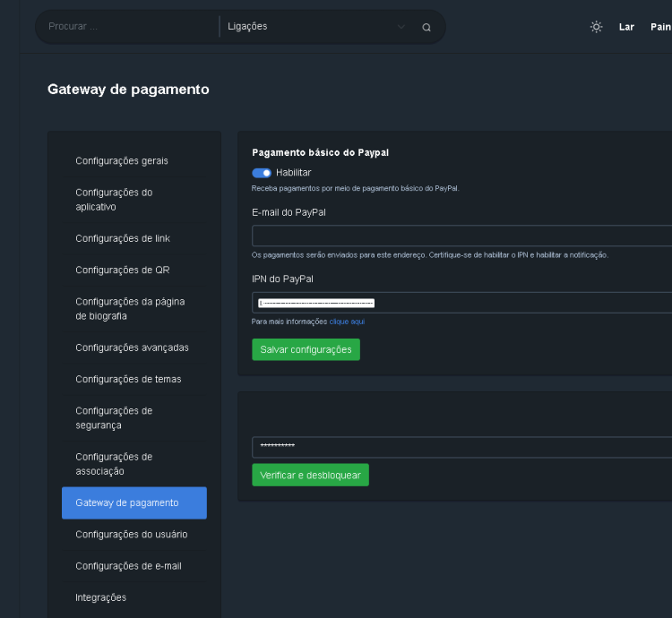Toggle light mode with the sun icon
The image size is (672, 618).
596,27
